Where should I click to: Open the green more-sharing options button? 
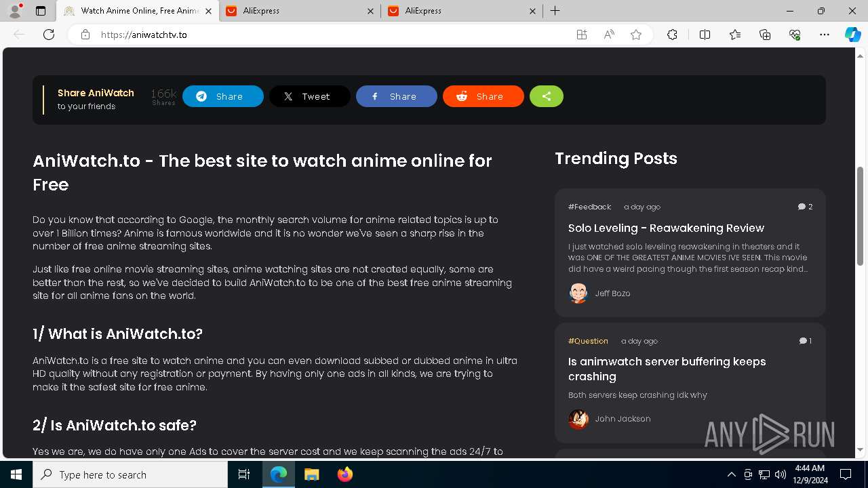[547, 96]
